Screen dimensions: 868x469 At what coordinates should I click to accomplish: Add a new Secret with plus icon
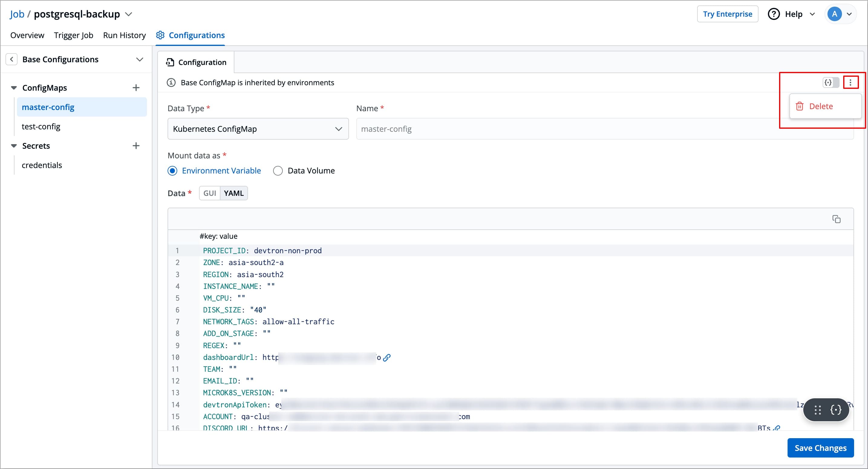[136, 146]
